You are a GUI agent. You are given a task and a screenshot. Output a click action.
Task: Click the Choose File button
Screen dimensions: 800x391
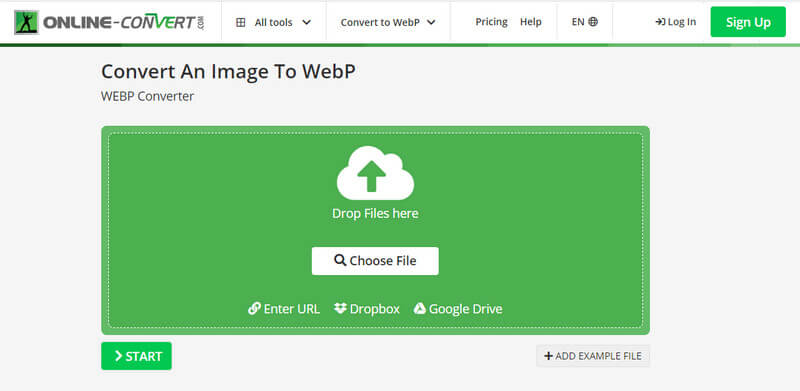pos(375,261)
